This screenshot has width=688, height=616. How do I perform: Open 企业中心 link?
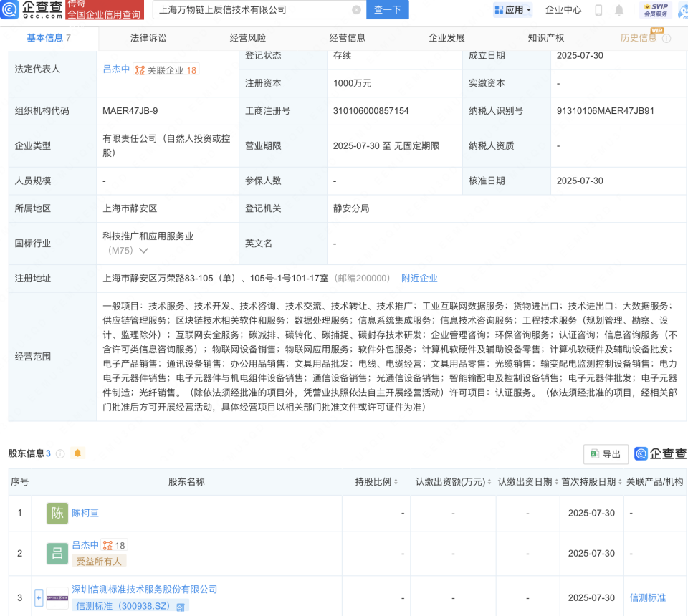(x=563, y=10)
